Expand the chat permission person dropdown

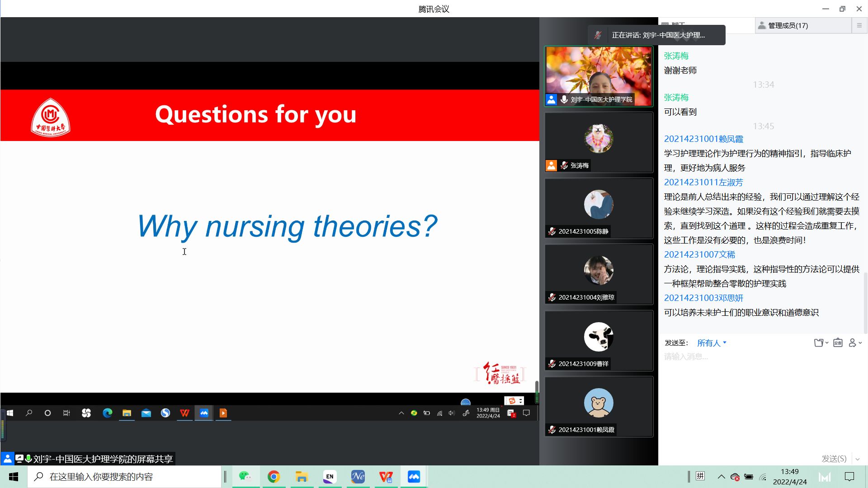point(854,343)
